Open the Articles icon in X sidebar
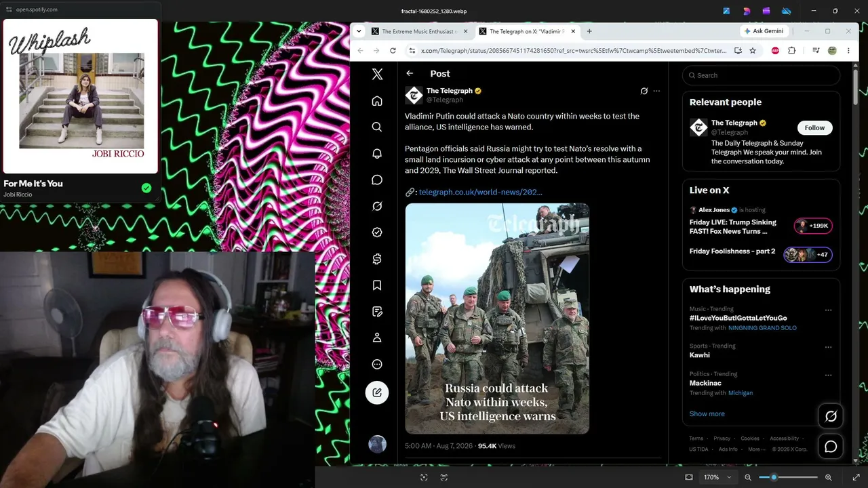Image resolution: width=868 pixels, height=488 pixels. pos(377,312)
